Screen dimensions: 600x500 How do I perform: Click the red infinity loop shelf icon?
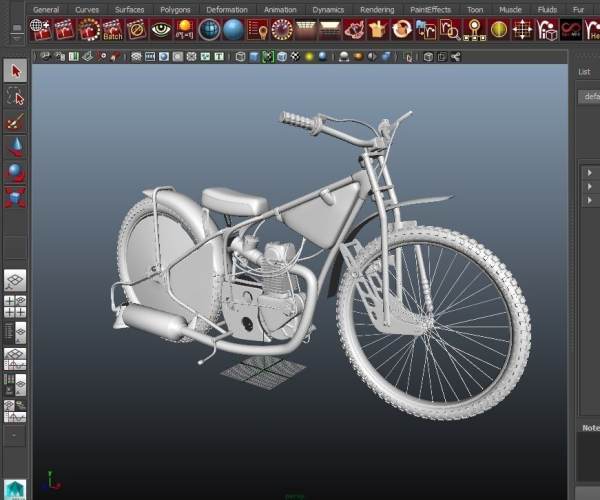coord(571,30)
